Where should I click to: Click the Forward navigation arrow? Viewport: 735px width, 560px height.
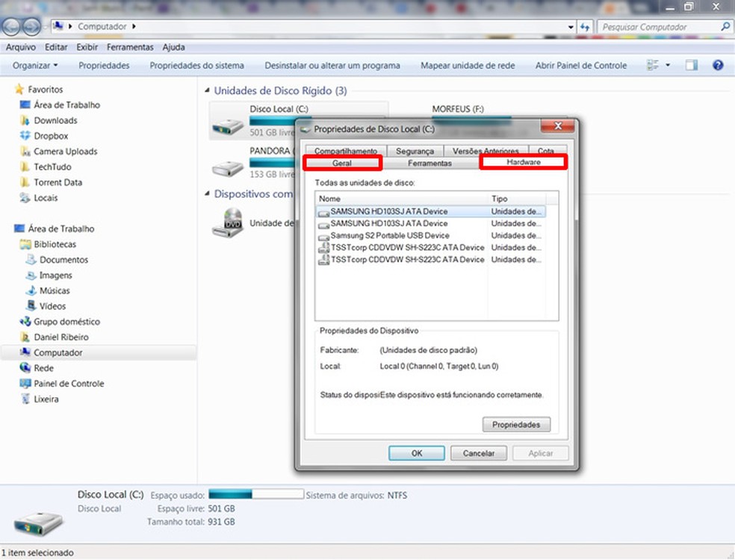(31, 27)
